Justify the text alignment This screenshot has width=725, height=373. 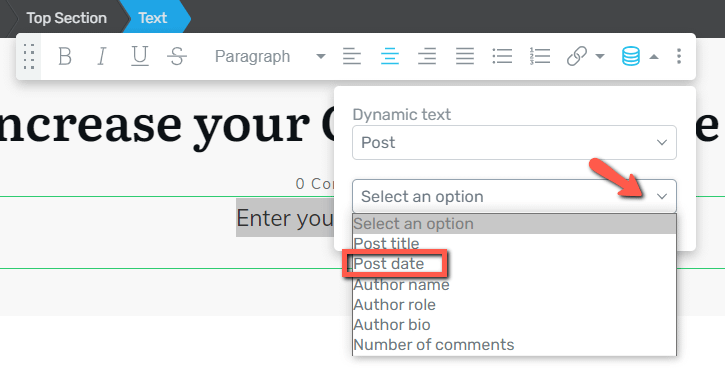[465, 56]
